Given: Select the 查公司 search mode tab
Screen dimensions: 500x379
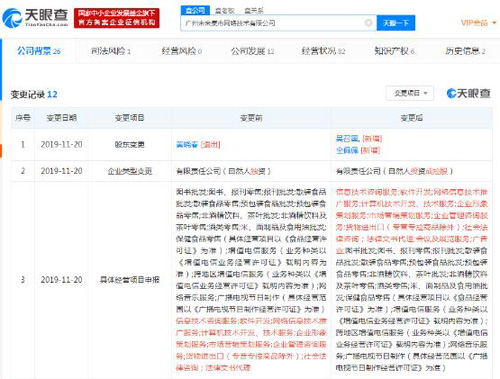Looking at the screenshot, I should (195, 10).
